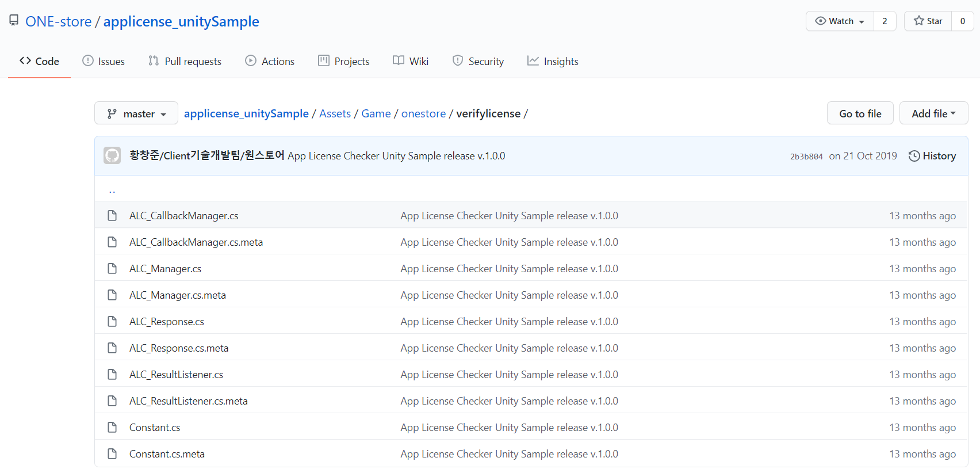Open the stargazers count 0

click(963, 21)
